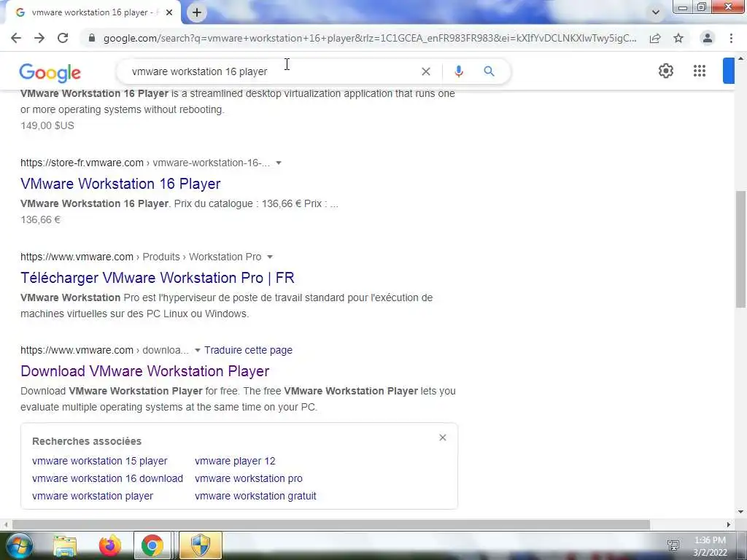
Task: Click the Google search input field
Action: [271, 71]
